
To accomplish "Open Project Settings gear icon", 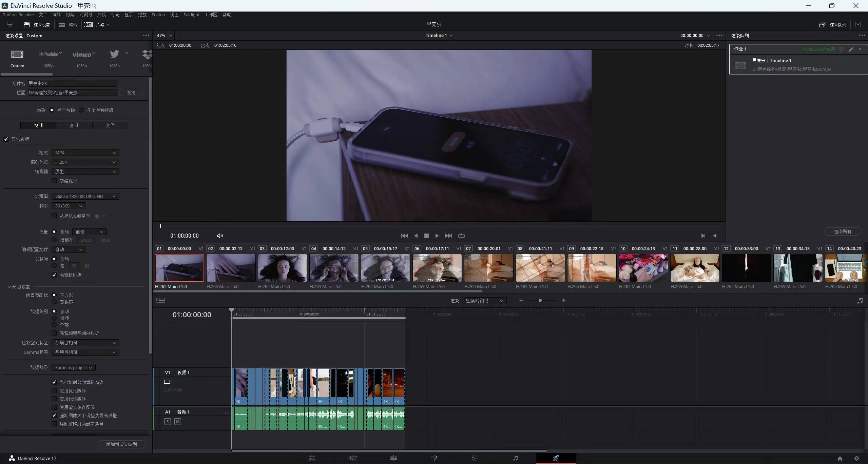I will coord(856,458).
